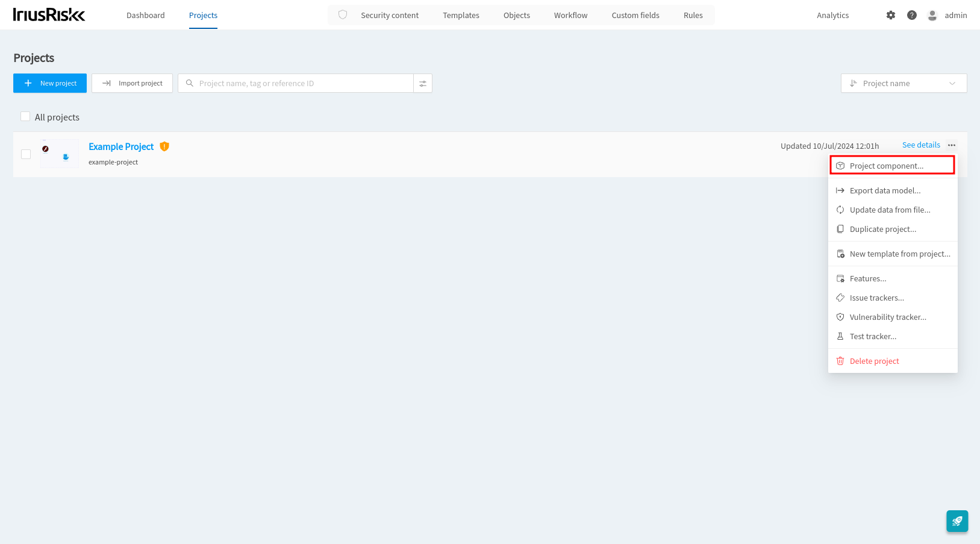Open the Objects tab
Image resolution: width=980 pixels, height=544 pixels.
[x=517, y=15]
